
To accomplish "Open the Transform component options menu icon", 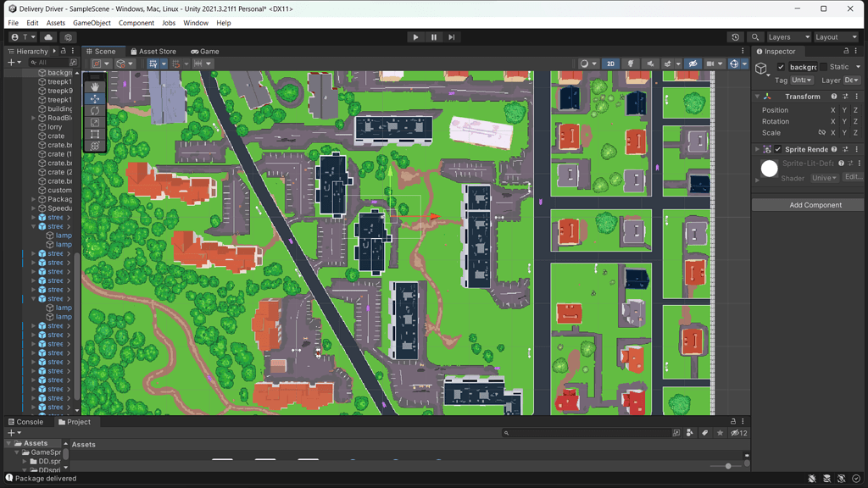I will pos(856,96).
